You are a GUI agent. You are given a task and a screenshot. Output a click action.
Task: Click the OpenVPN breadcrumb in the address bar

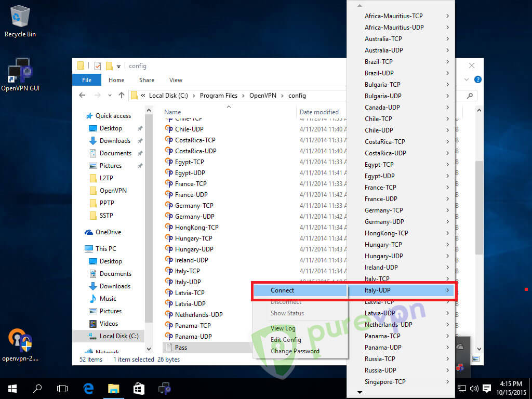point(263,96)
